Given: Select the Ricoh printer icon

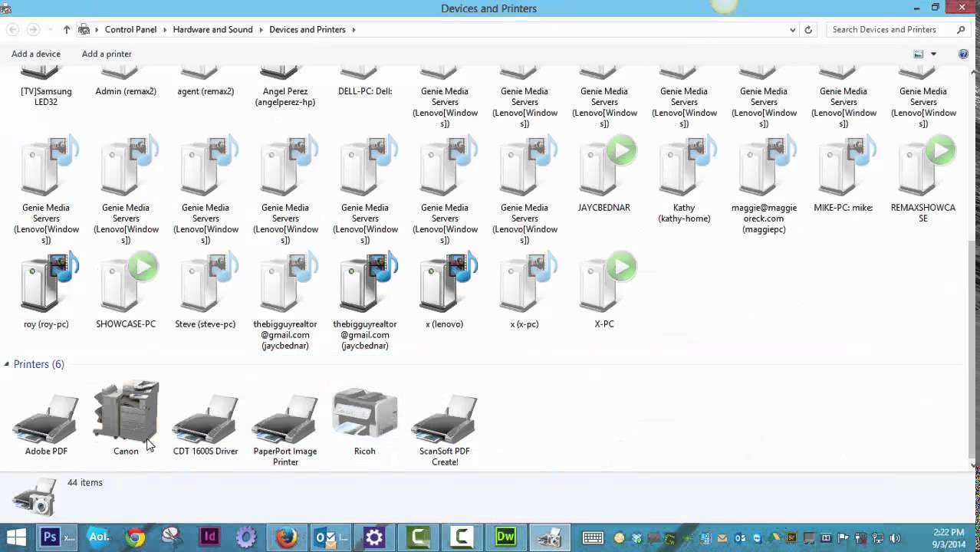Looking at the screenshot, I should coord(365,422).
